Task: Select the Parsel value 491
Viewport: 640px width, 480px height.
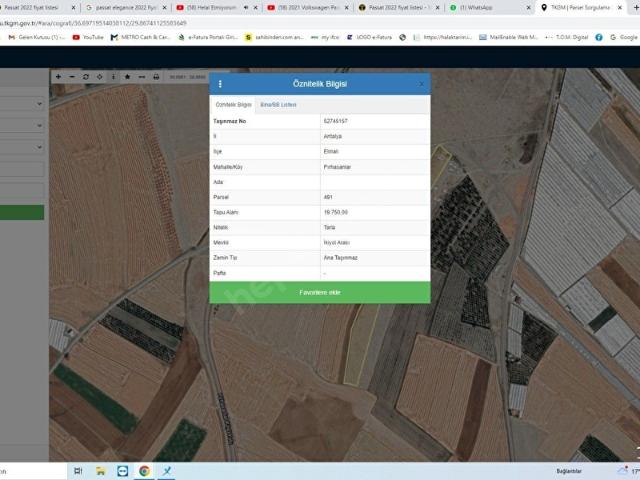Action: [x=328, y=197]
